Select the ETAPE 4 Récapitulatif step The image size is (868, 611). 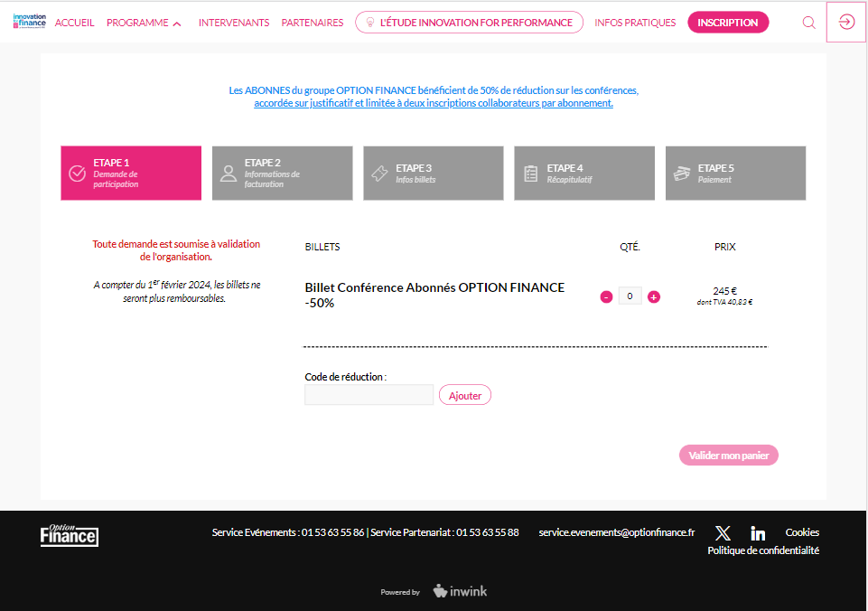[x=584, y=173]
